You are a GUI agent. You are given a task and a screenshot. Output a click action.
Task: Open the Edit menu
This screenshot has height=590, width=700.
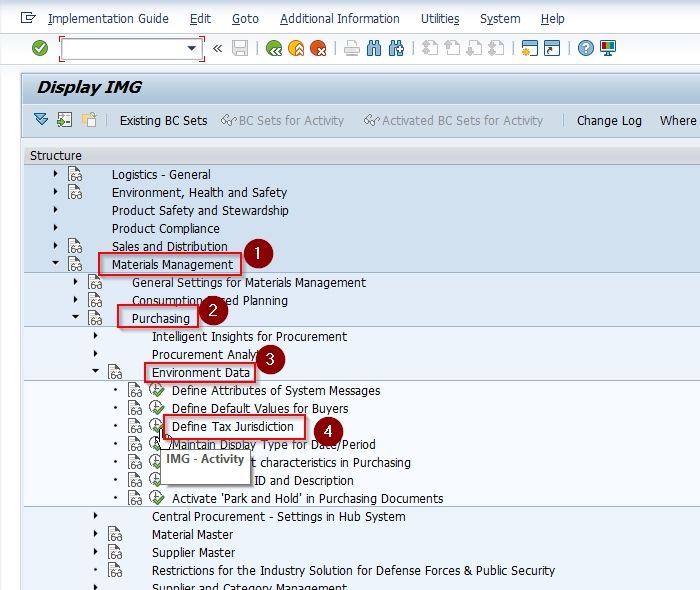(200, 19)
